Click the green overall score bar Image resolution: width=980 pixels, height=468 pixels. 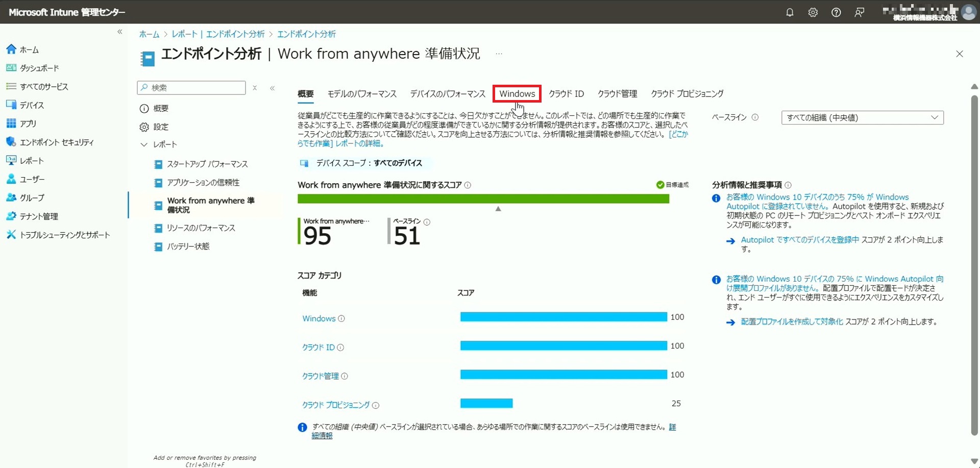coord(483,199)
